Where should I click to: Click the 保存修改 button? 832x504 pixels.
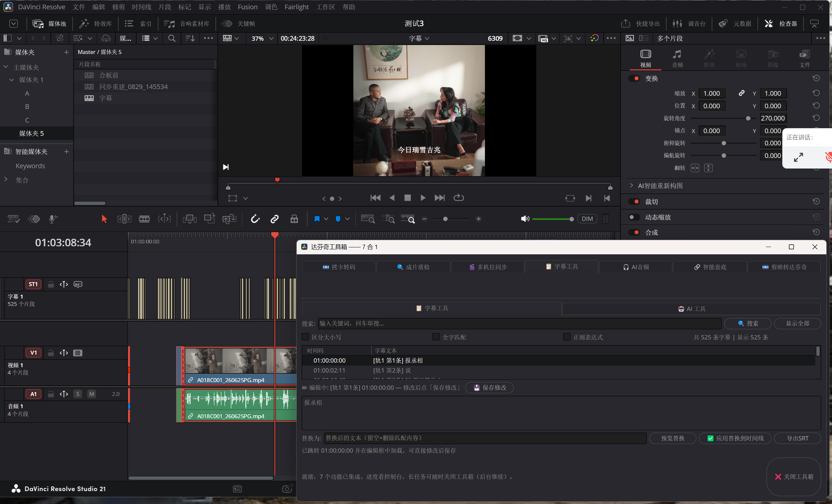[489, 388]
